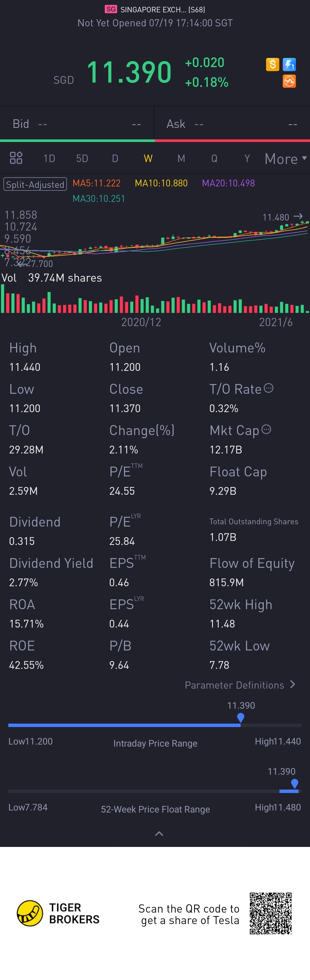Collapse the details panel with the up chevron
This screenshot has width=310, height=980.
pyautogui.click(x=159, y=833)
